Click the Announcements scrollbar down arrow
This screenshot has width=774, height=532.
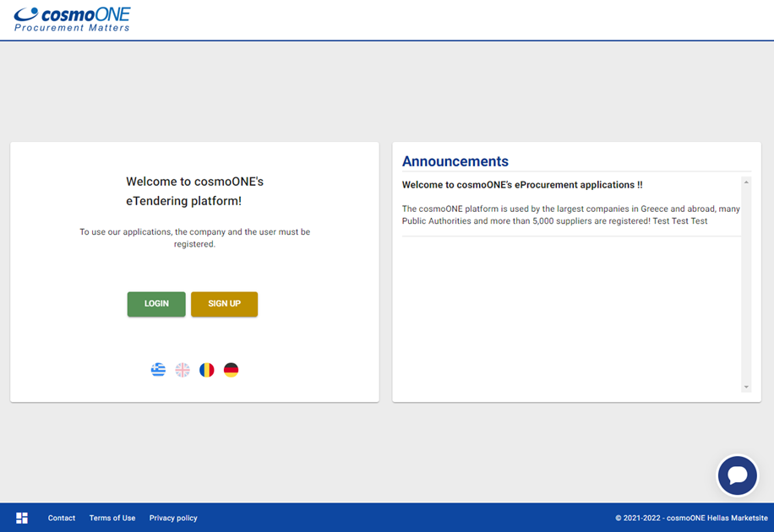point(746,387)
